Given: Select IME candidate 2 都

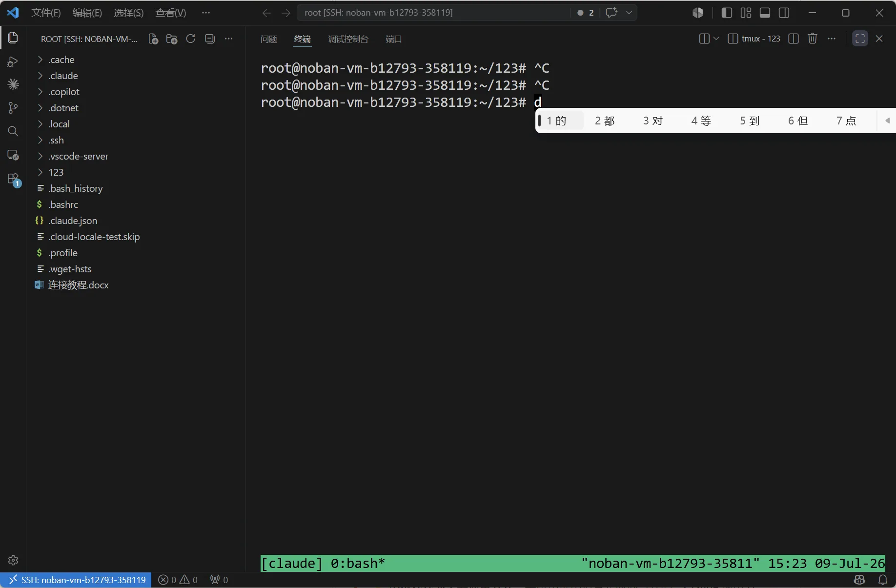Looking at the screenshot, I should [x=605, y=121].
